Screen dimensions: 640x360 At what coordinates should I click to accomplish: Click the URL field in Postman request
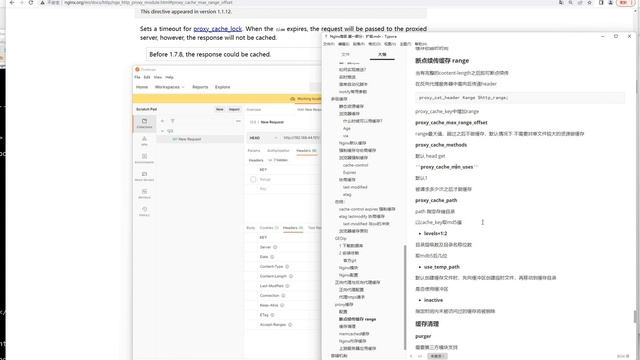[302, 138]
